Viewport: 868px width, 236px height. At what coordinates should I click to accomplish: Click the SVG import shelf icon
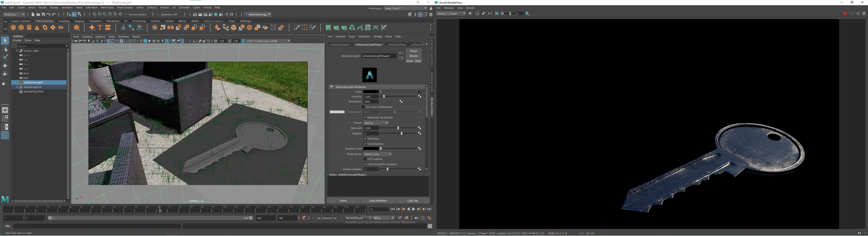108,28
